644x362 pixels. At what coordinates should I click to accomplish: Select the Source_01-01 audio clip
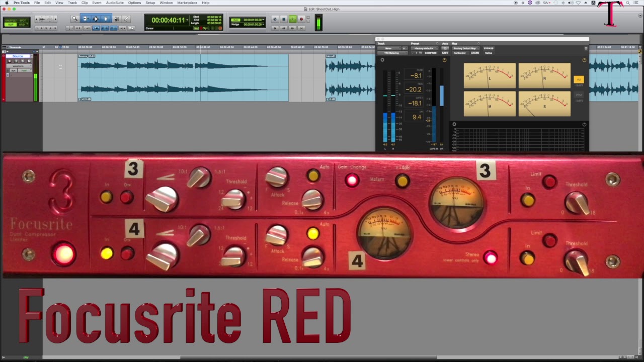(183, 77)
